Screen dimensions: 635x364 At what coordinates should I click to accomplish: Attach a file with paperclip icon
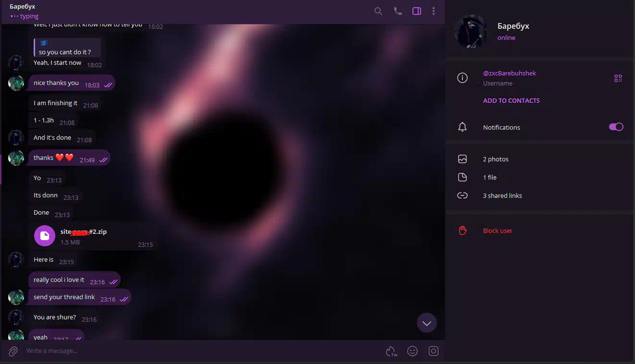(x=13, y=352)
